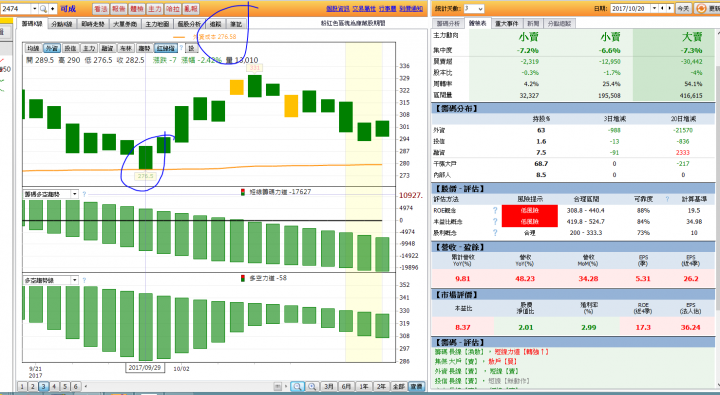Open the first tab in right panel tab row
The image size is (720, 395).
click(x=448, y=23)
